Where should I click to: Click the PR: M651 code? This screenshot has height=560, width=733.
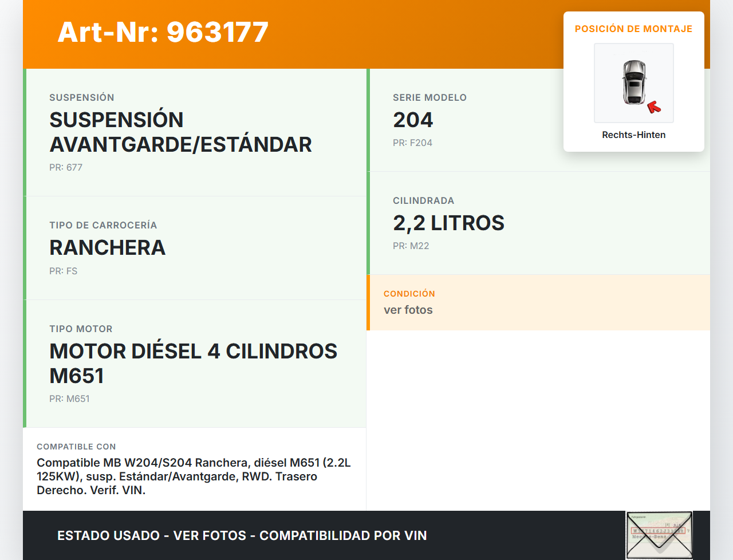(69, 399)
